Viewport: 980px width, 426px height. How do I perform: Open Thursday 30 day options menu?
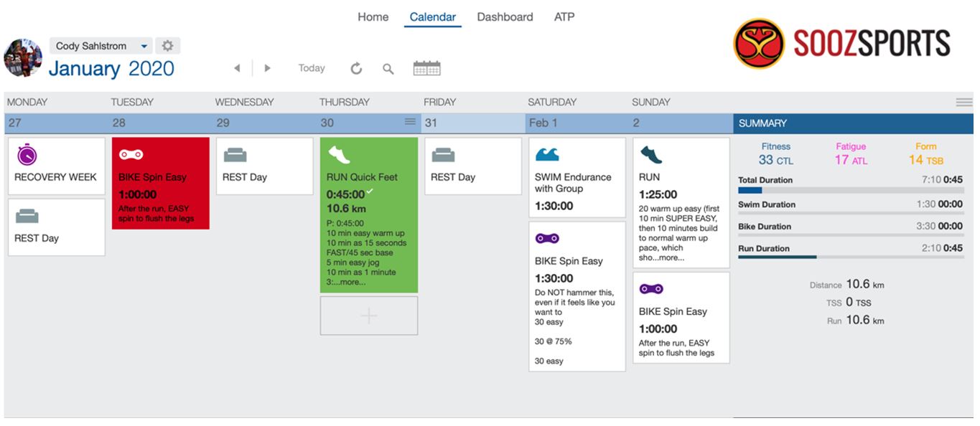pos(410,122)
